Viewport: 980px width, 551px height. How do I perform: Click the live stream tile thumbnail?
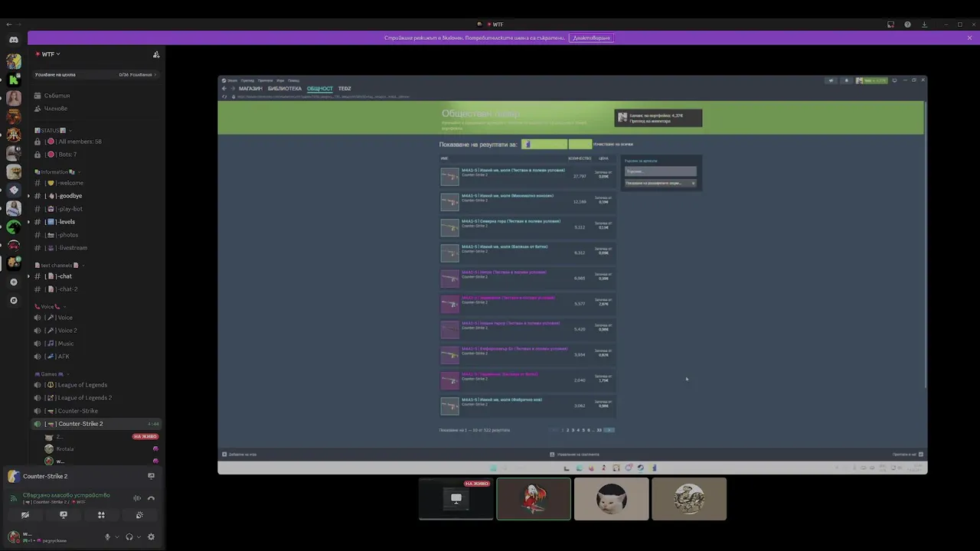(456, 499)
